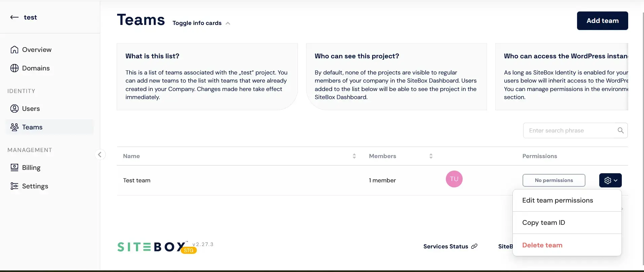The image size is (644, 272).
Task: Click the link icon beside Services Status
Action: (x=474, y=246)
